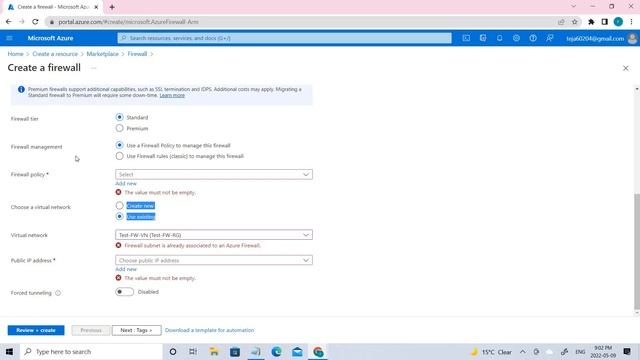Select Premium firewall tier
The image size is (640, 360).
point(119,128)
